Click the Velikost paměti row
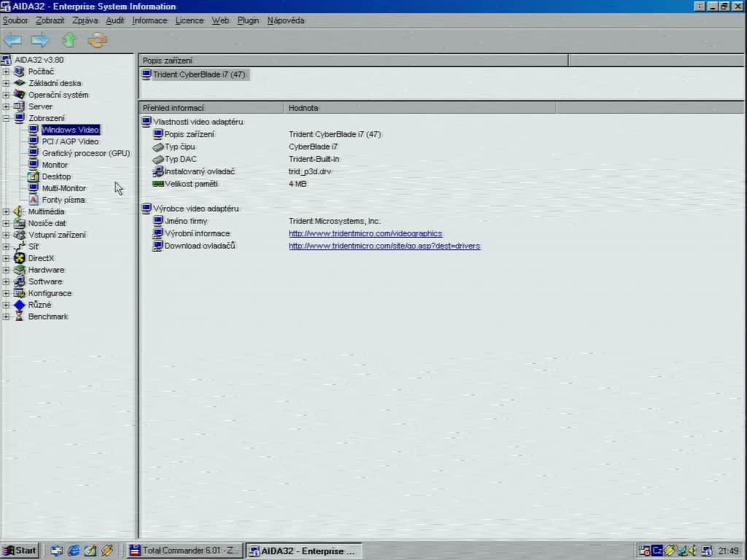Screen dimensions: 747x560 (x=191, y=184)
